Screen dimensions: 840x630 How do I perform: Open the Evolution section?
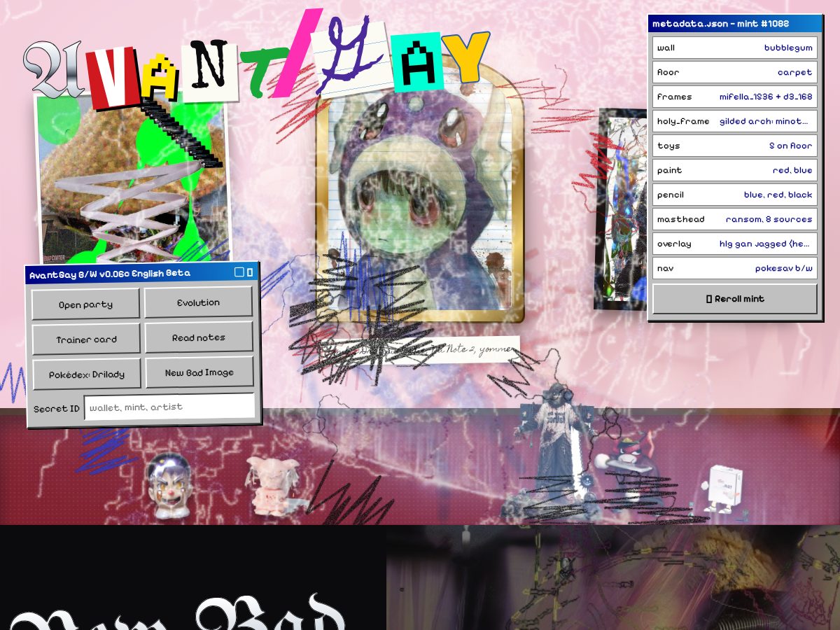pos(199,302)
